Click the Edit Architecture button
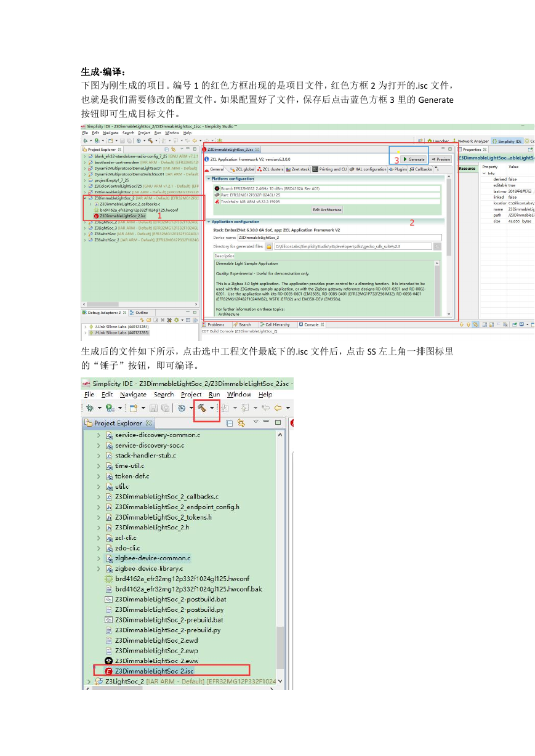This screenshot has height=756, width=535. (327, 210)
